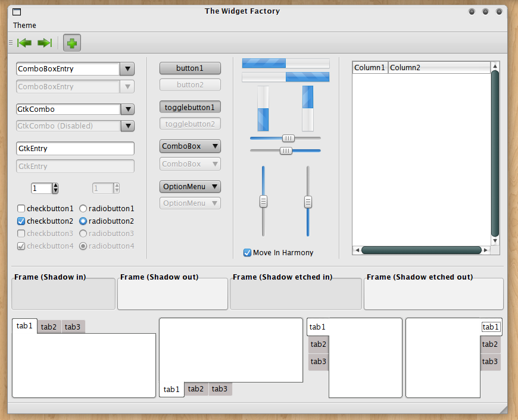Viewport: 518px width, 420px height.
Task: Click the scroll left arrow under the list
Action: (357, 250)
